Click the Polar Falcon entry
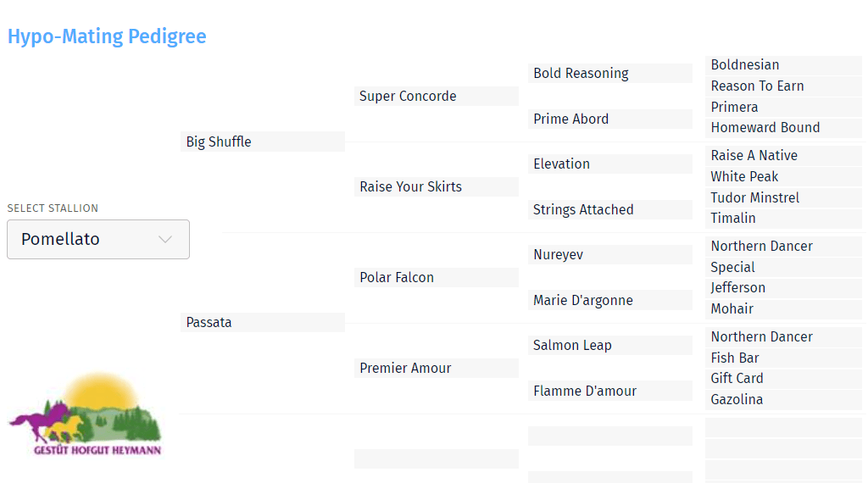The height and width of the screenshot is (483, 868). coord(437,277)
